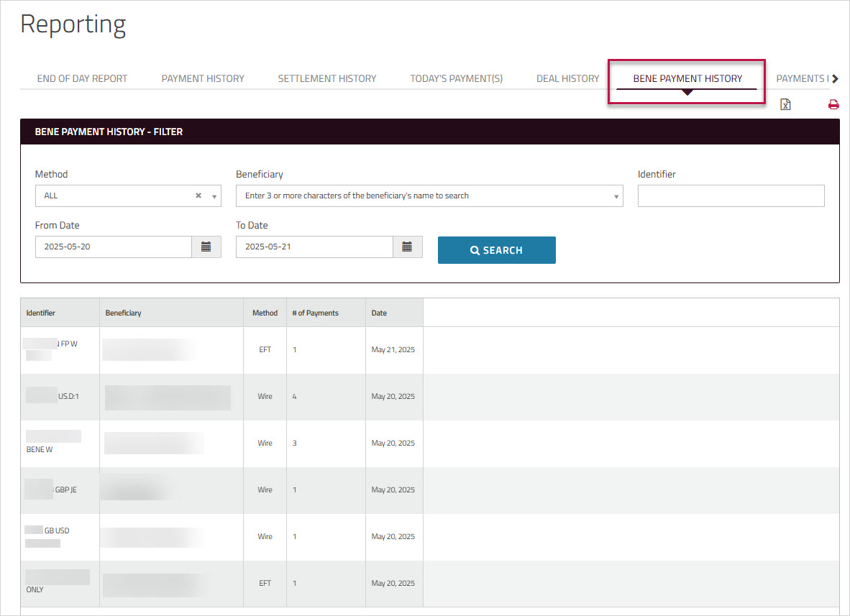The width and height of the screenshot is (850, 616).
Task: Click inside the Identifier filter field
Action: (731, 196)
